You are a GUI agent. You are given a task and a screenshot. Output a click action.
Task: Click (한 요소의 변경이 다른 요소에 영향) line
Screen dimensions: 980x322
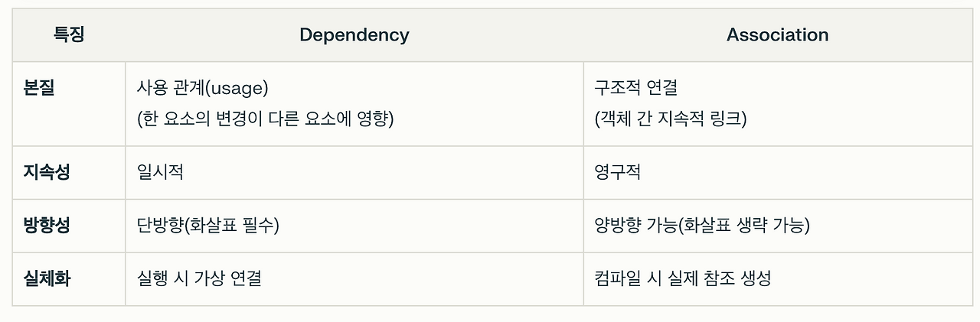[x=264, y=120]
